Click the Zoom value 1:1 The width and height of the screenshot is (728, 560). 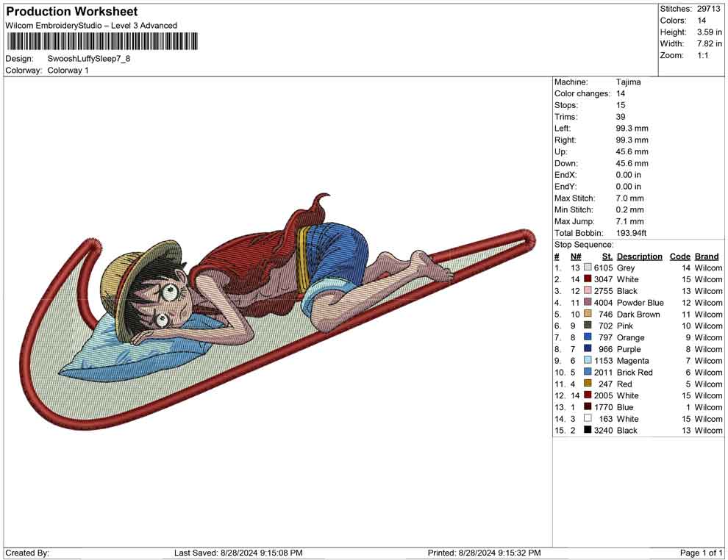[703, 55]
